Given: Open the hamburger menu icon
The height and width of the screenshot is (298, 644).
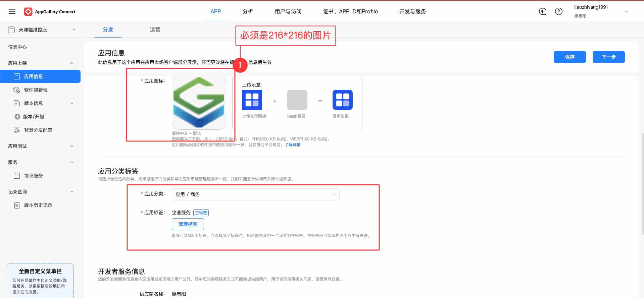Looking at the screenshot, I should coord(12,11).
